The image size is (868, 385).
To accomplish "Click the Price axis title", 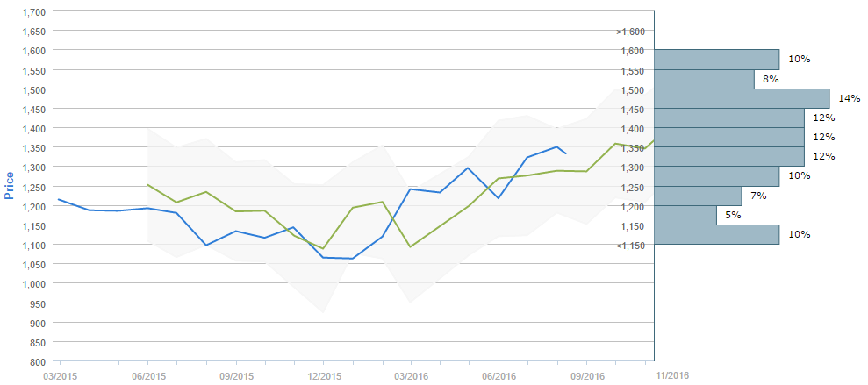I will 10,185.
